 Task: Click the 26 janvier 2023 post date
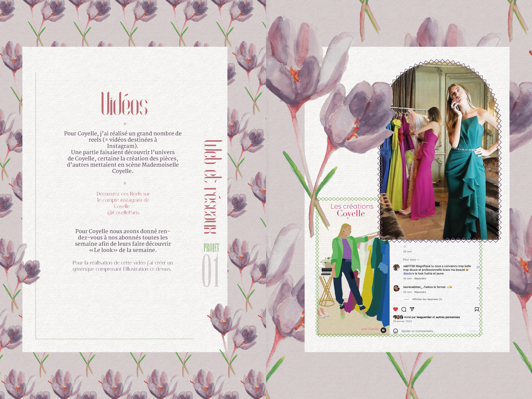pos(402,321)
